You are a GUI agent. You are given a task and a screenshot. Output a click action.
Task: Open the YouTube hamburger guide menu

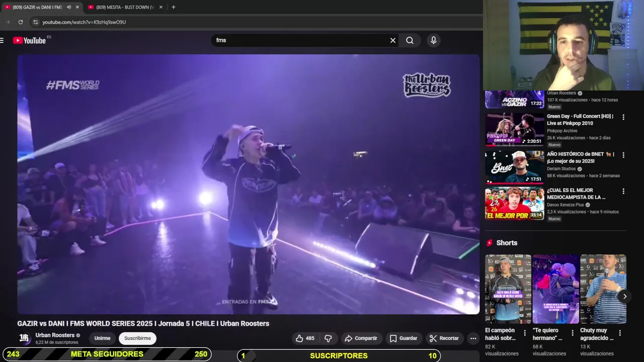click(x=2, y=40)
